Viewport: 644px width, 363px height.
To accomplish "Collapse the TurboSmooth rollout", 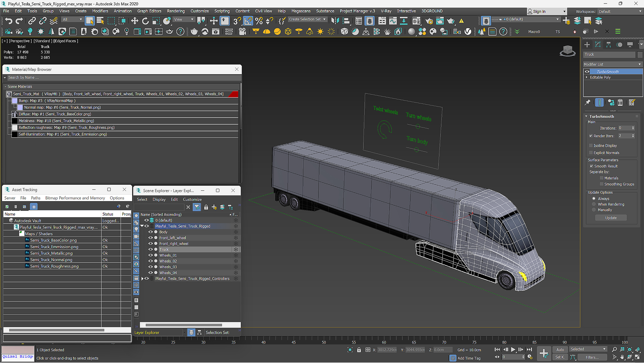I will click(587, 117).
